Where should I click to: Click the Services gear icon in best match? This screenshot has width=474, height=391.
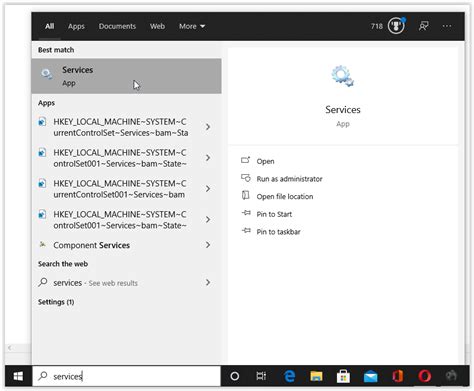[x=46, y=74]
